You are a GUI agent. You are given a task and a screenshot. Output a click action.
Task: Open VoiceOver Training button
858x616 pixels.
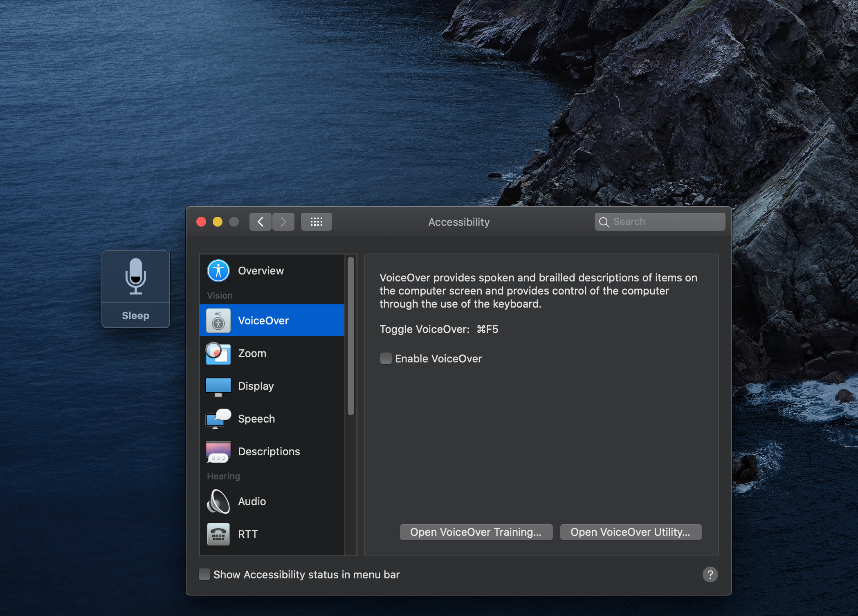coord(476,532)
